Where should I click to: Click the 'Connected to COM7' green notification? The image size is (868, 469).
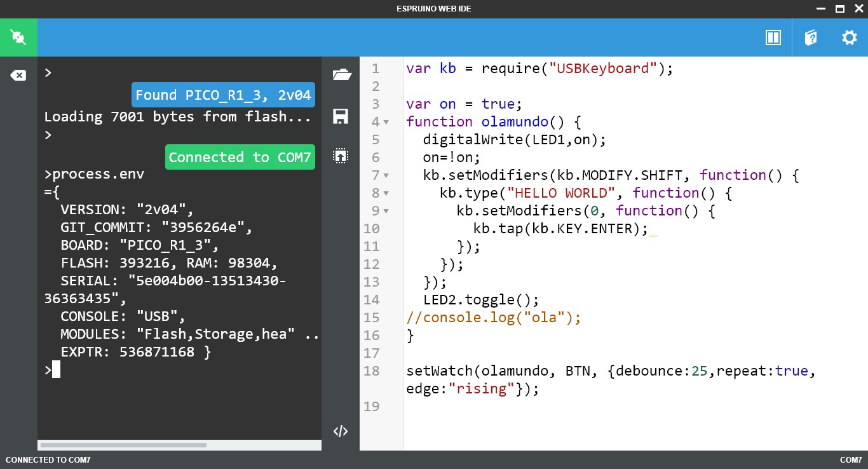[x=240, y=157]
